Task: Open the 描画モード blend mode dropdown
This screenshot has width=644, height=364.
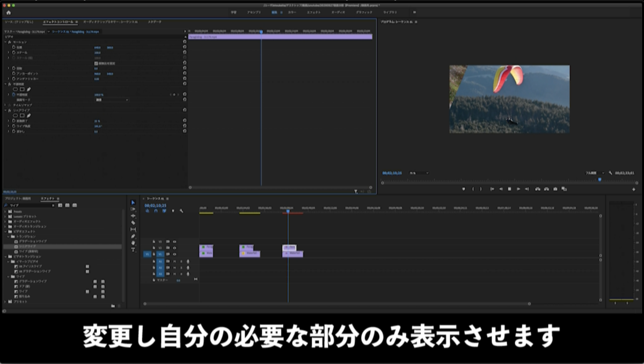Action: point(112,100)
